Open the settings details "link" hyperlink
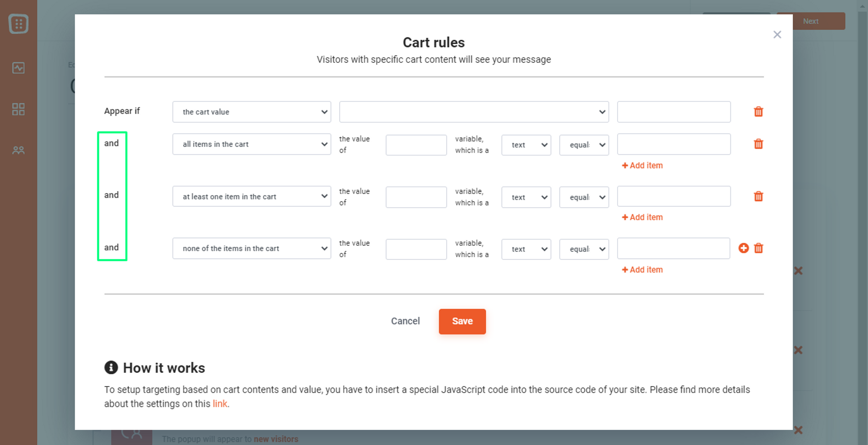Screen dimensions: 868x445 220,403
